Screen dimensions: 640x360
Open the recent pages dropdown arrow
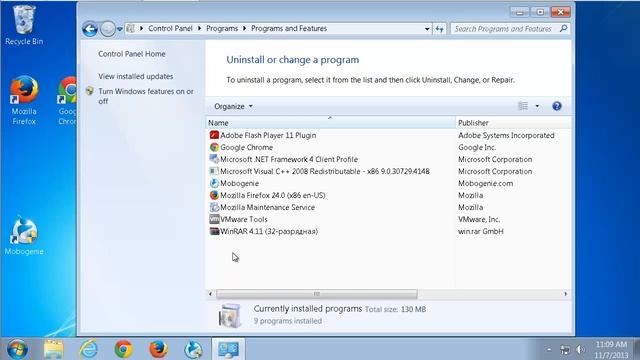pyautogui.click(x=120, y=29)
